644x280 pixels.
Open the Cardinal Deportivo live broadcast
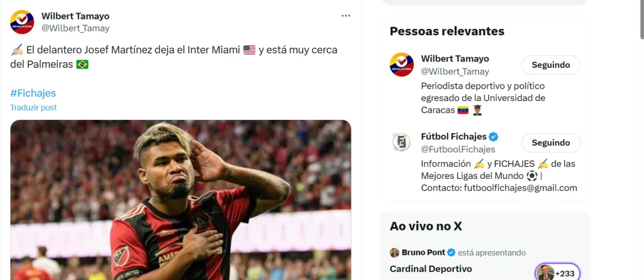pyautogui.click(x=431, y=269)
